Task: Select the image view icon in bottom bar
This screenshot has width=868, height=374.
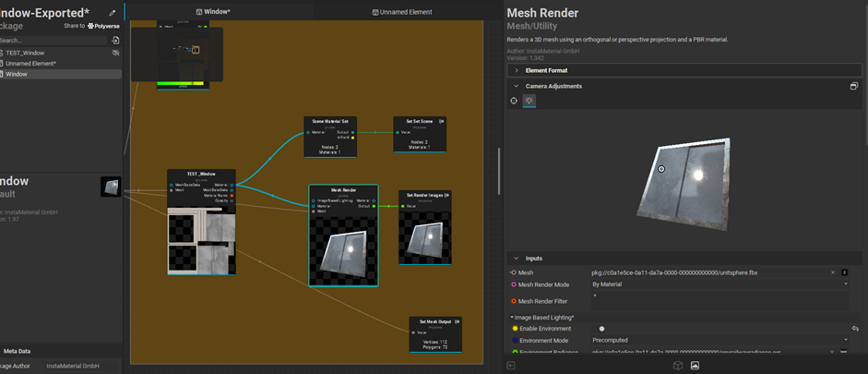Action: tap(695, 366)
